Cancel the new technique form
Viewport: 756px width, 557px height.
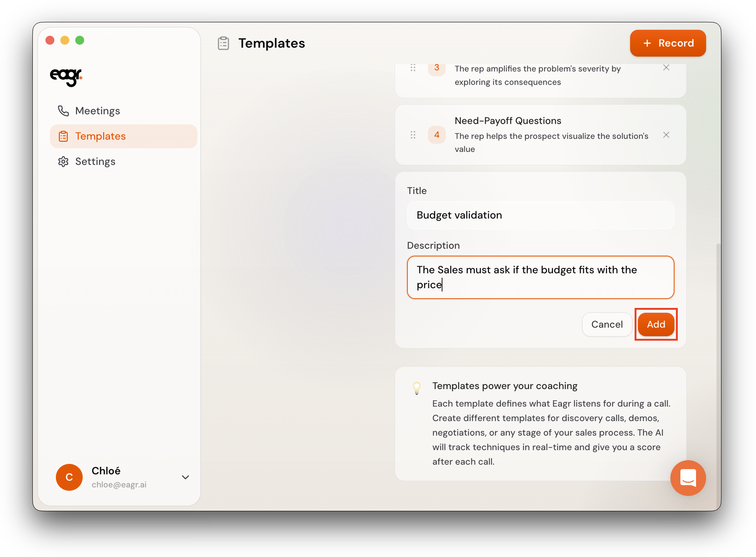pos(607,324)
